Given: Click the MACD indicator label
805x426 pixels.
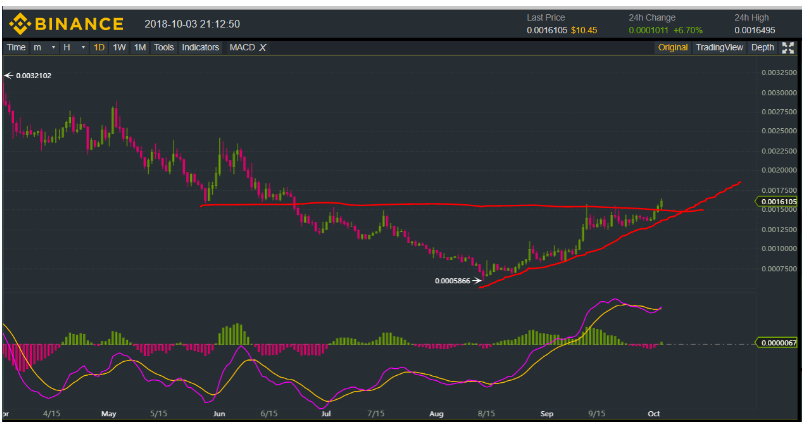Looking at the screenshot, I should (241, 47).
